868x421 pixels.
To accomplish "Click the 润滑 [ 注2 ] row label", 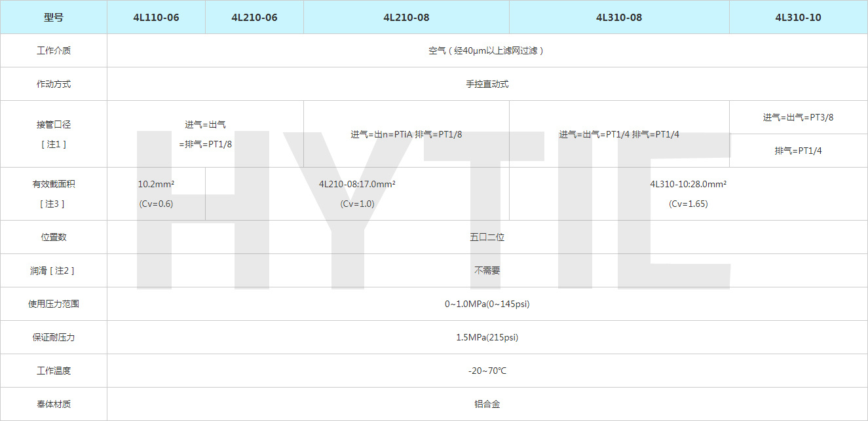I will point(54,270).
